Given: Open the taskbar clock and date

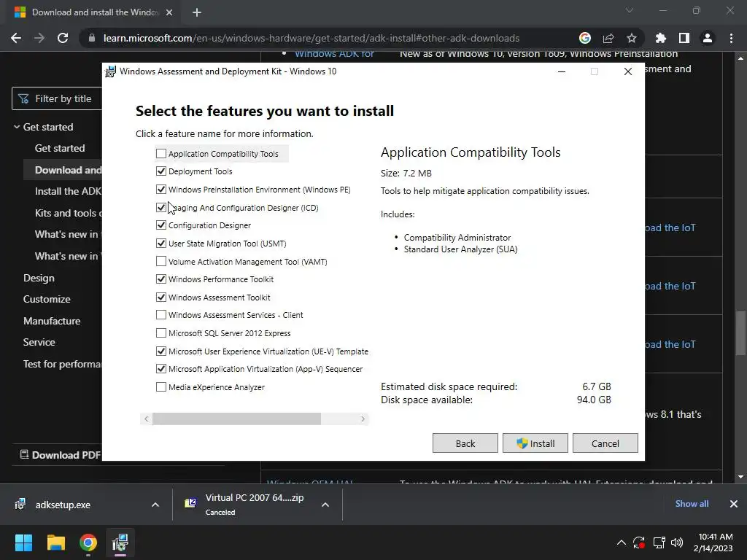Looking at the screenshot, I should (713, 542).
